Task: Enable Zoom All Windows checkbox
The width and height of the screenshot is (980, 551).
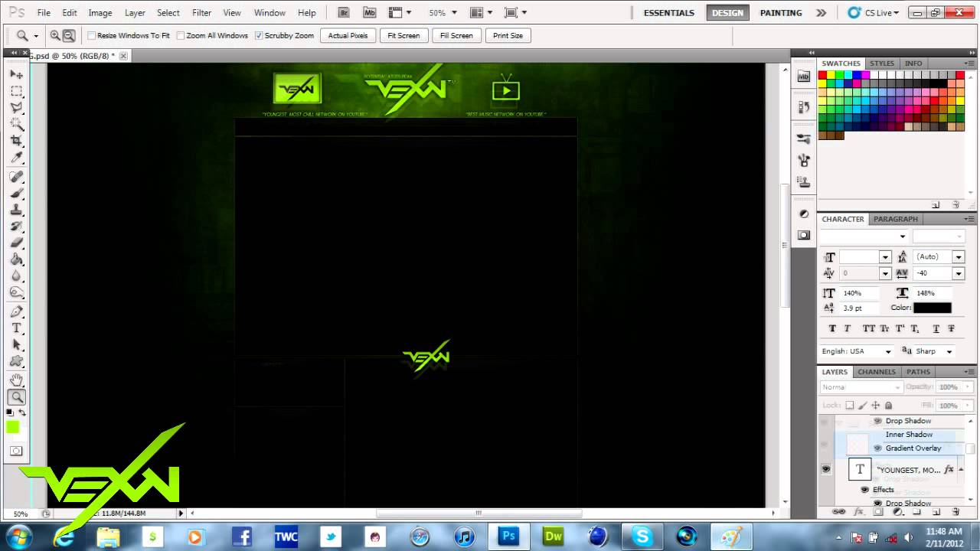Action: coord(181,35)
